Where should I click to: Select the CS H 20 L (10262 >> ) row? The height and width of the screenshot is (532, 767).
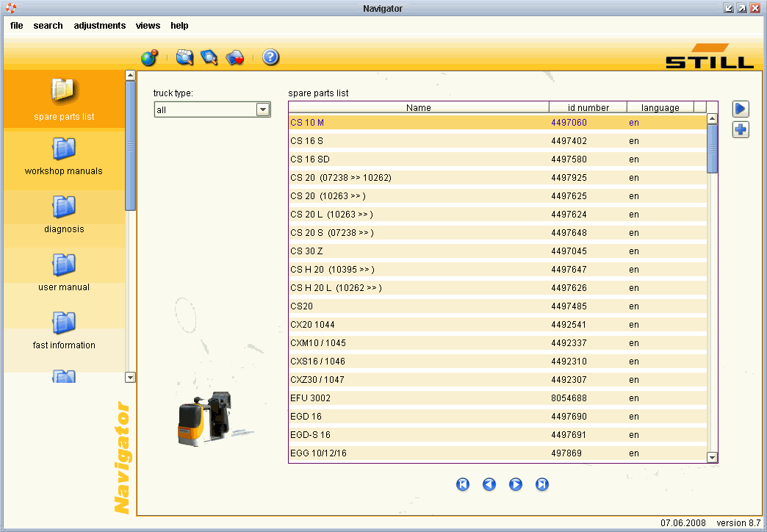pyautogui.click(x=497, y=288)
